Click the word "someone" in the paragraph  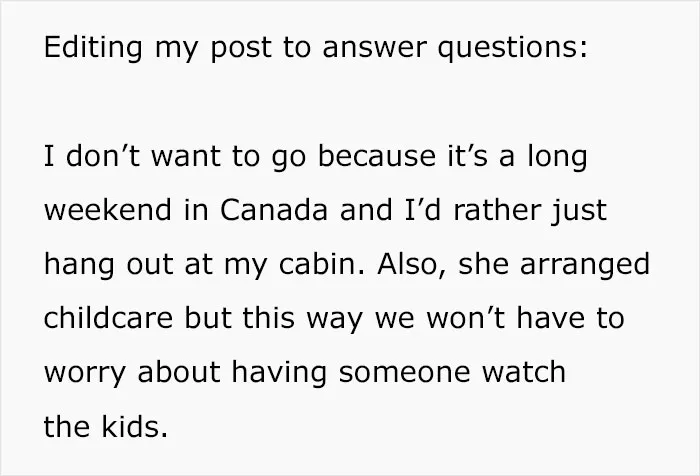(x=404, y=373)
